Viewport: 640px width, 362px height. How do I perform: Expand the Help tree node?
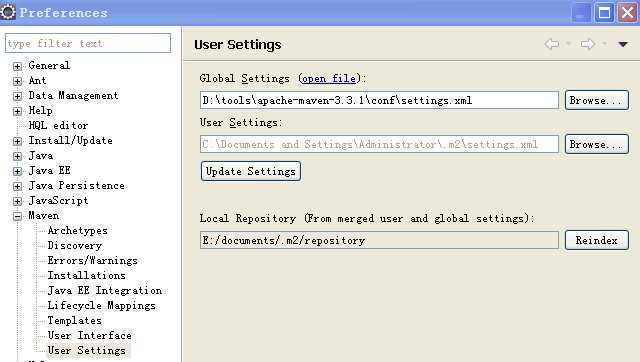17,111
